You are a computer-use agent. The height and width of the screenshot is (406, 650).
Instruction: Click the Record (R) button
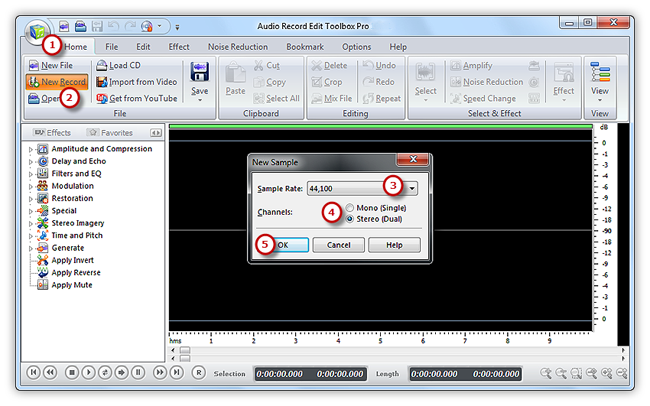tap(199, 372)
